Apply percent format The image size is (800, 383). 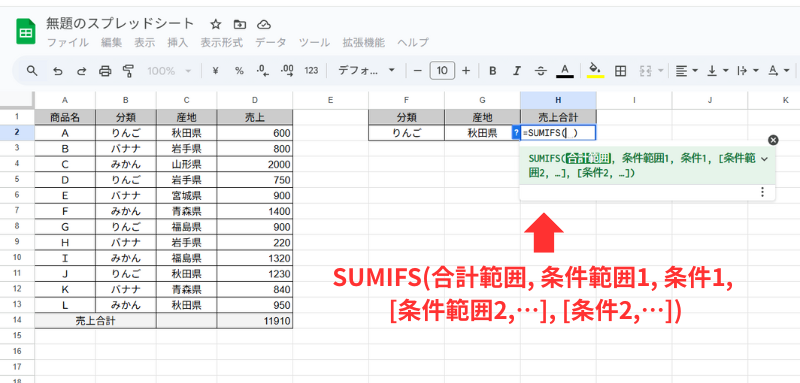[239, 70]
